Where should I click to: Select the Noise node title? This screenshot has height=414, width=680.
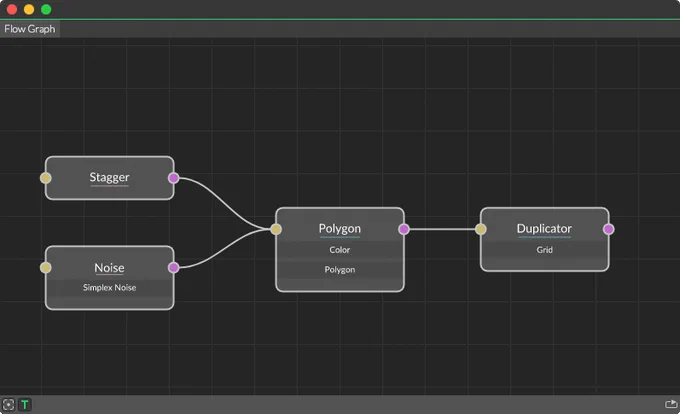[109, 267]
